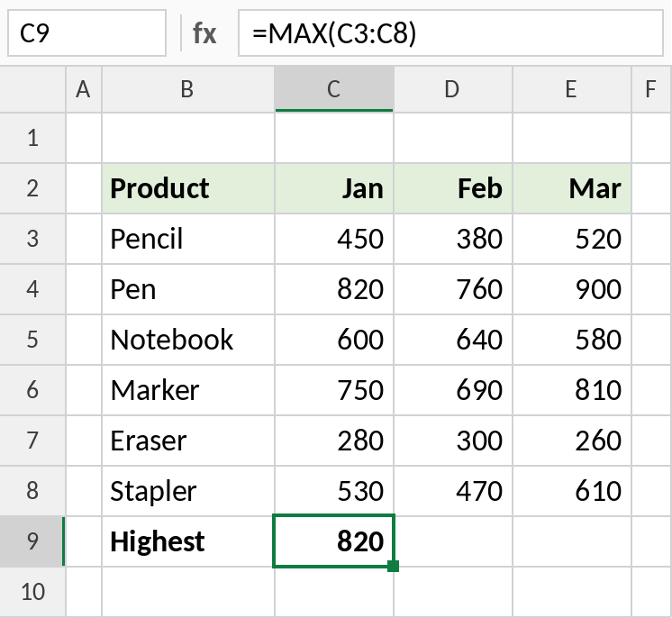Viewport: 672px width, 618px height.
Task: Click Marker's Jan value 750
Action: coord(334,390)
